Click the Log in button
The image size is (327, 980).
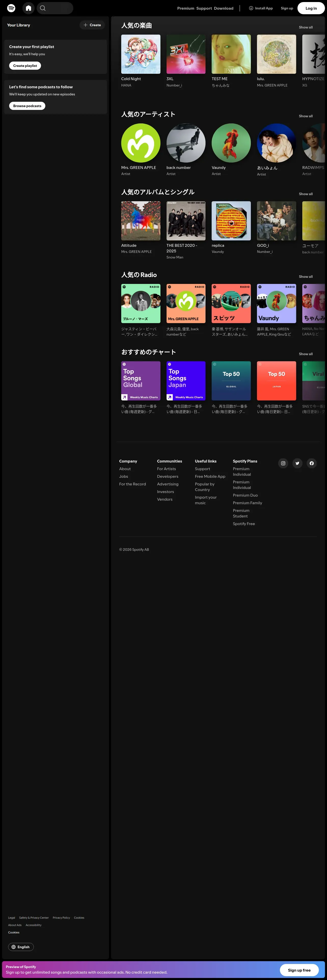pyautogui.click(x=311, y=8)
